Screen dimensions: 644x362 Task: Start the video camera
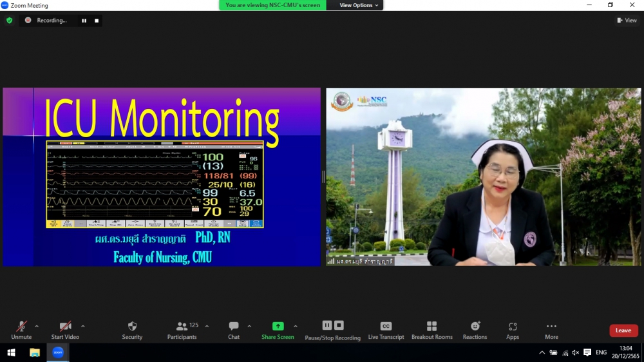tap(65, 330)
